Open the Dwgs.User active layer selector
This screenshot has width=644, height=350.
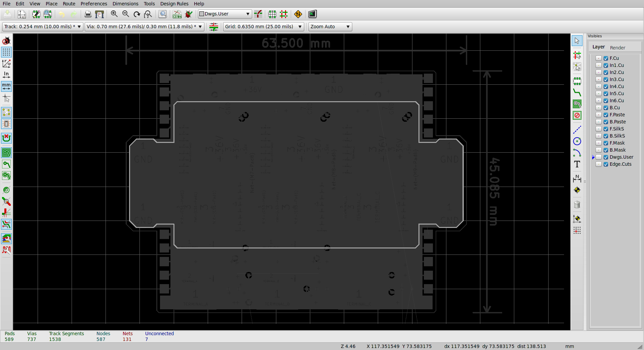click(225, 14)
